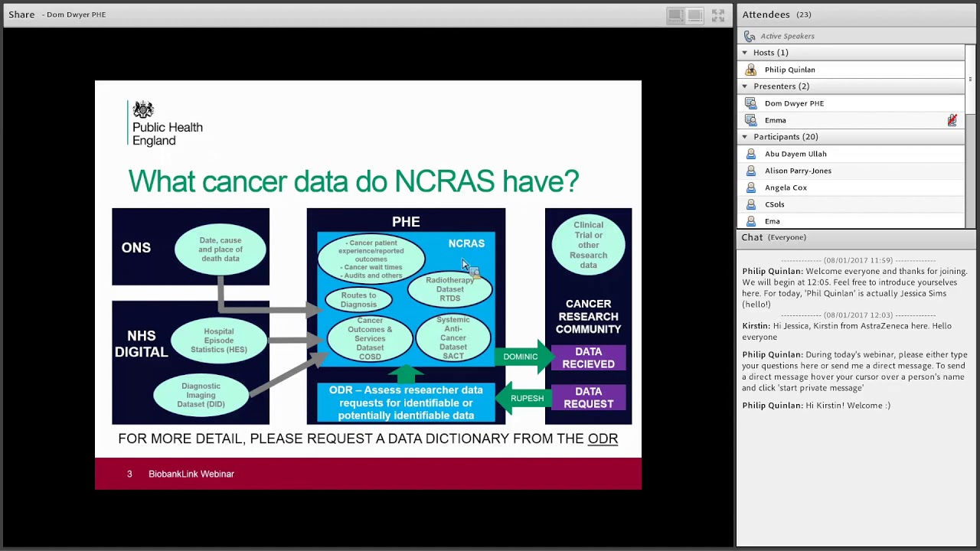
Task: Collapse the Presenters (2) group
Action: click(x=744, y=86)
